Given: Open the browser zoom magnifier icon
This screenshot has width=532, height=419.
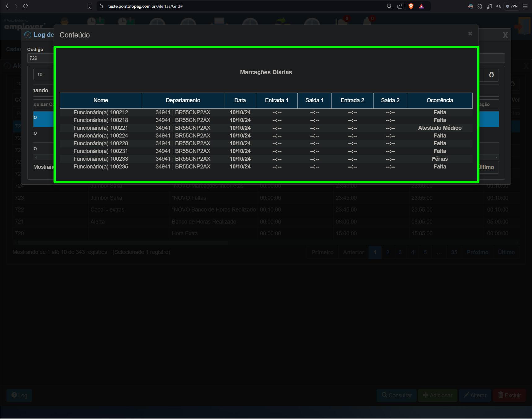Looking at the screenshot, I should pos(389,6).
